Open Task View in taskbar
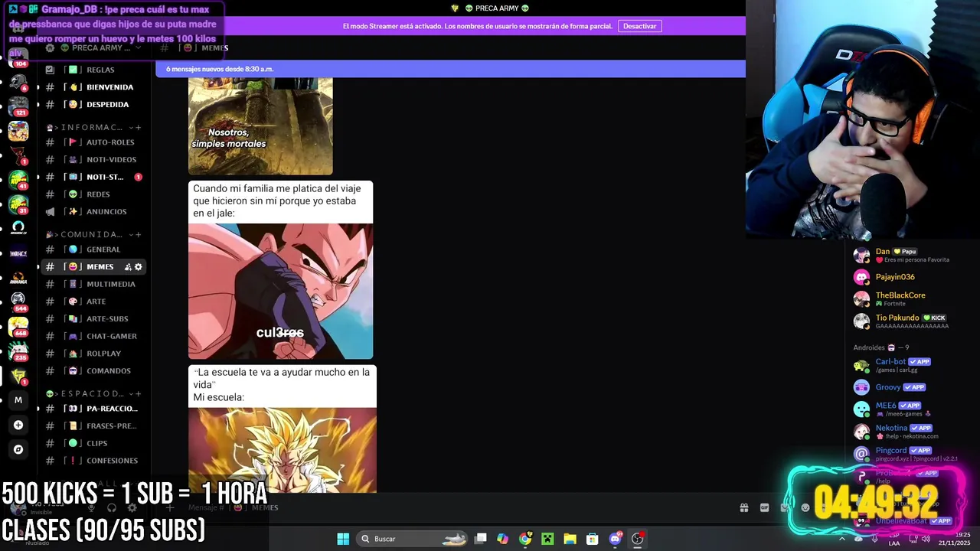 [x=481, y=539]
